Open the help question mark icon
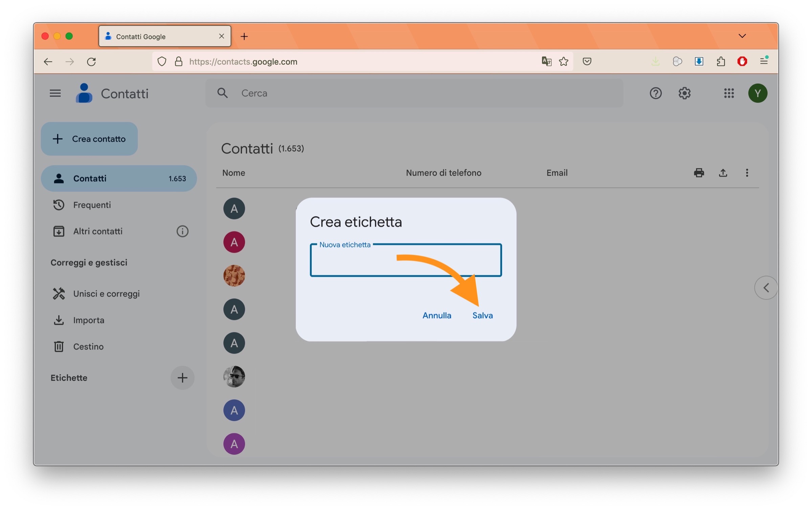812x510 pixels. click(655, 93)
